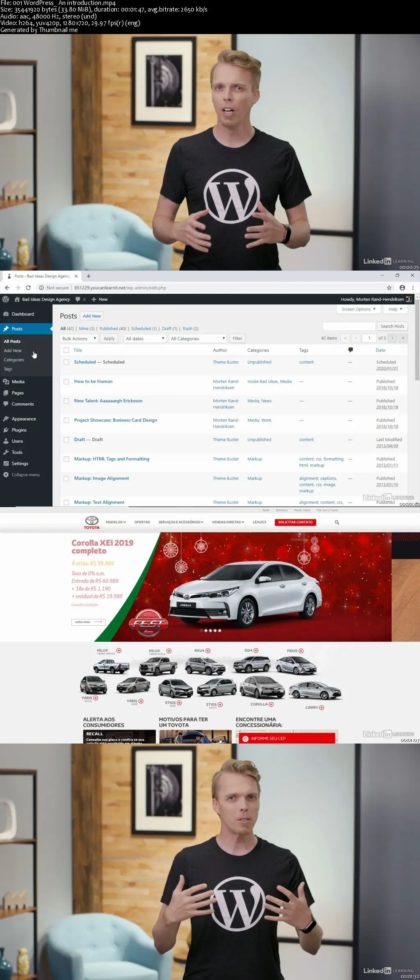Select the 'Scheduled — Scheduled' post checkbox
420x980 pixels.
[x=66, y=362]
